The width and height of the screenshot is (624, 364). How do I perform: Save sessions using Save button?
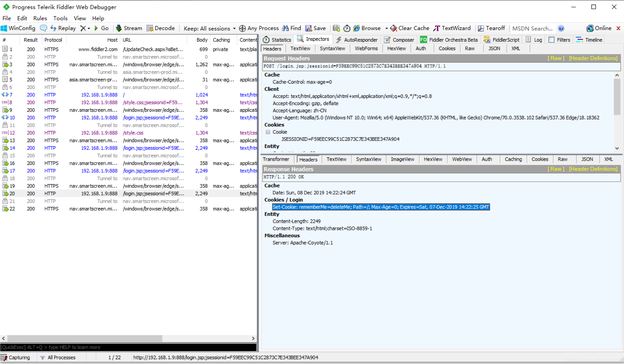pos(316,28)
